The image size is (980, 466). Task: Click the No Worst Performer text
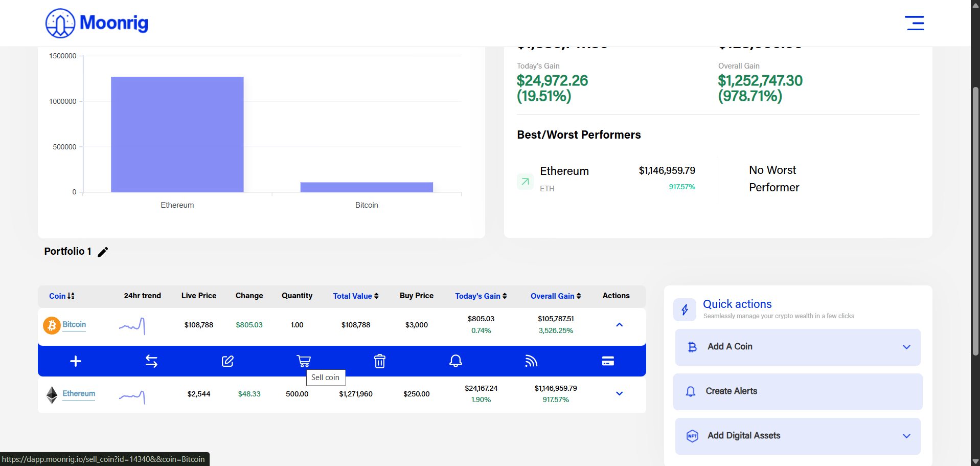coord(774,179)
